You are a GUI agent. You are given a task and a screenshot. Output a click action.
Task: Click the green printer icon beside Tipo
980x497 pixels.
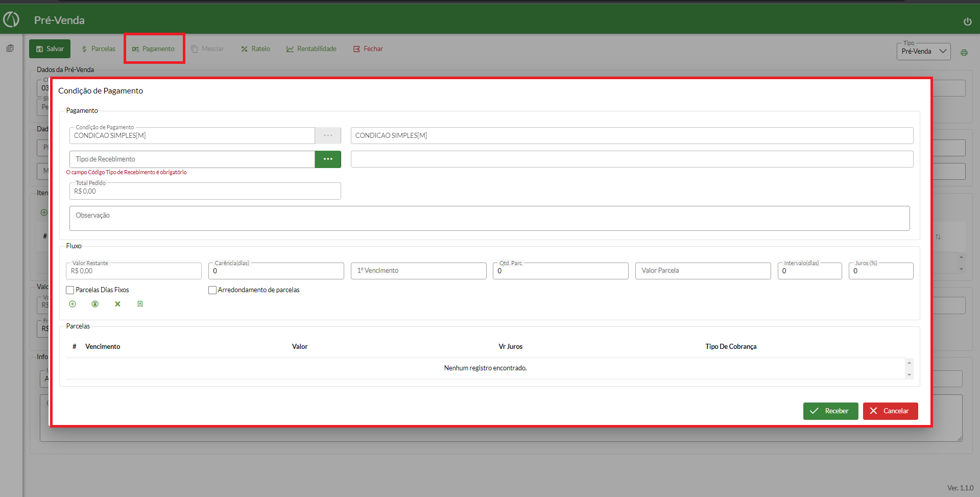click(964, 53)
